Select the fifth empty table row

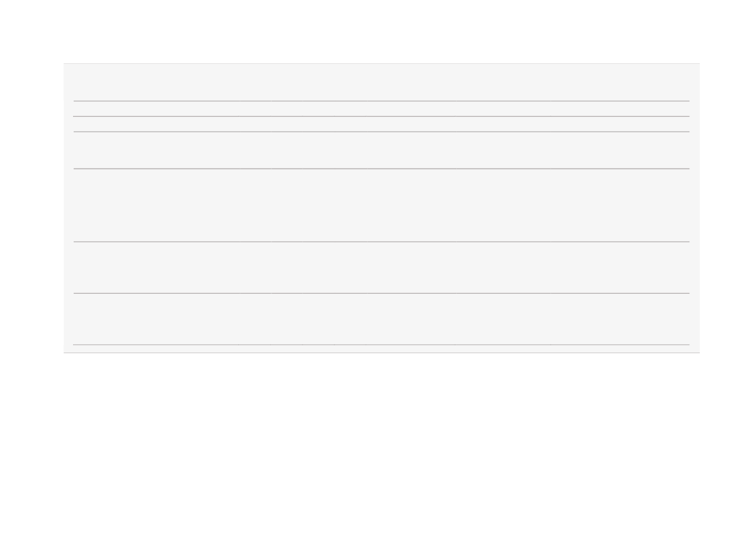point(381,267)
